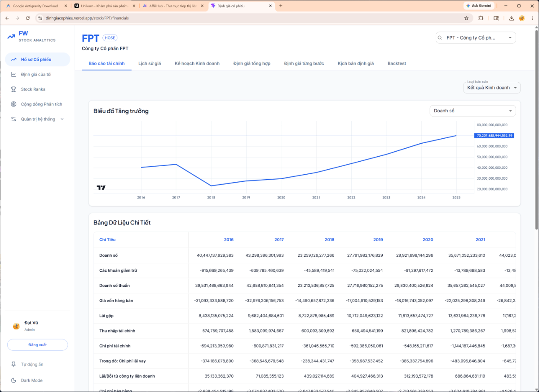Expand Quản trị hệ thống chevron

[x=62, y=119]
